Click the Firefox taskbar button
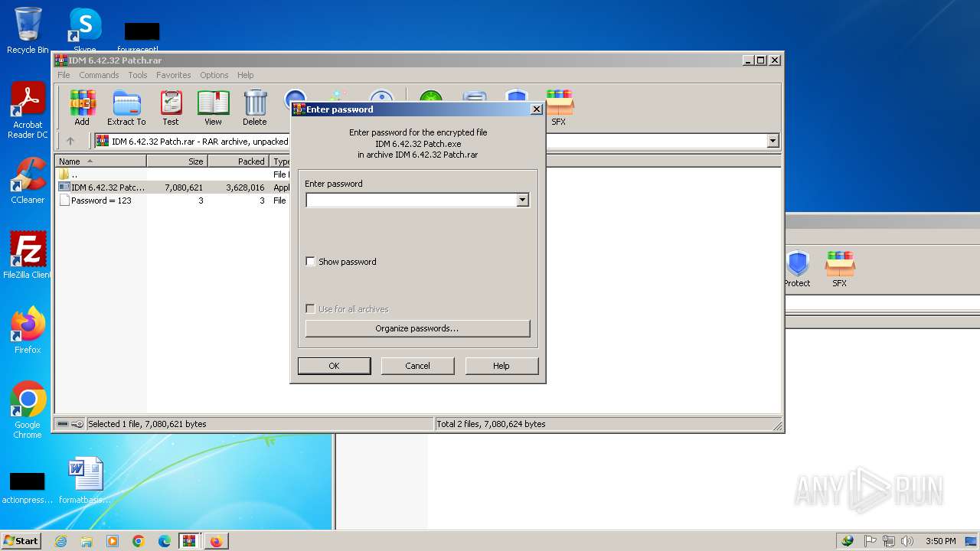 pyautogui.click(x=216, y=541)
